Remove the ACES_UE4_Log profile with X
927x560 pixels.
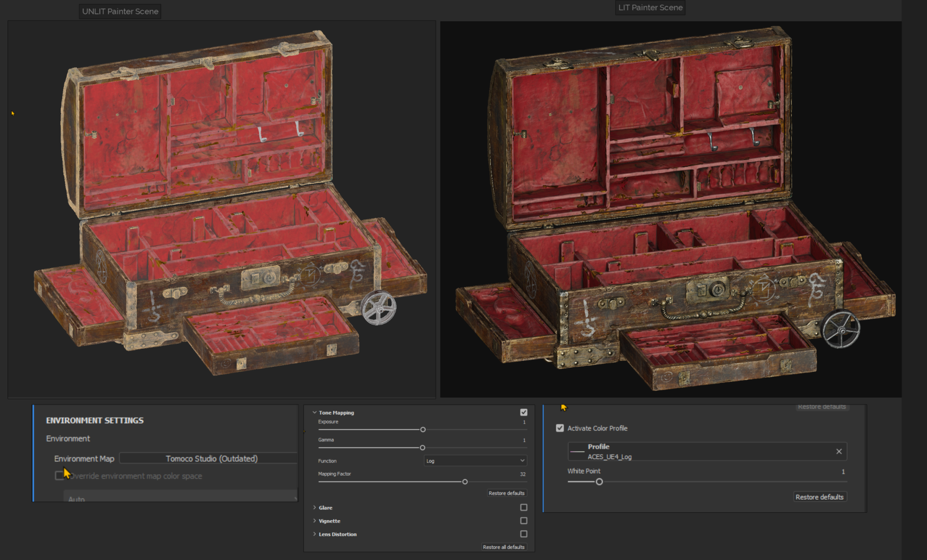tap(838, 451)
